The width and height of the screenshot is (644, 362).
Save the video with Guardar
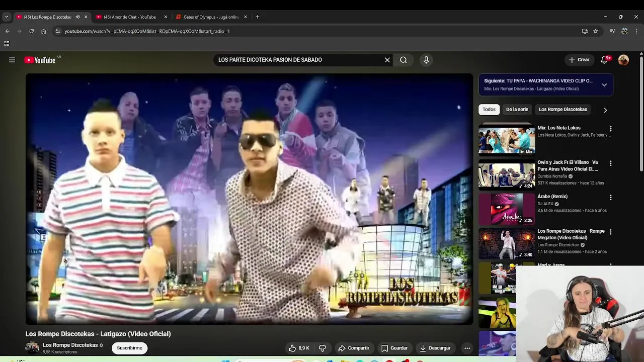(394, 348)
